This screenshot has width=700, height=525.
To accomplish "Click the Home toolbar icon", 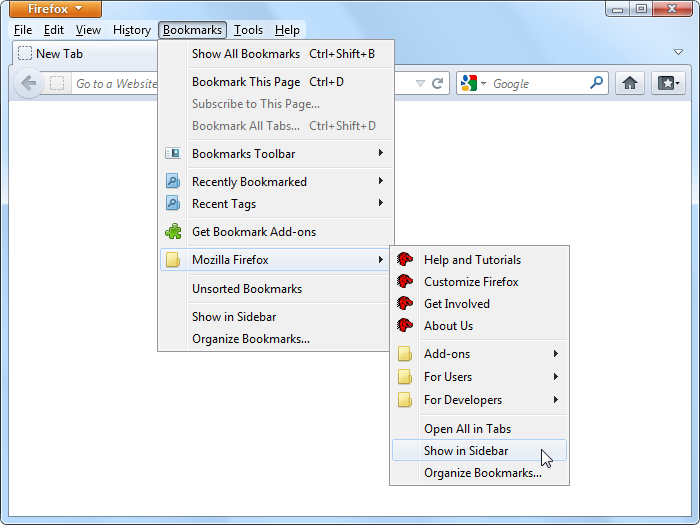I will 630,84.
